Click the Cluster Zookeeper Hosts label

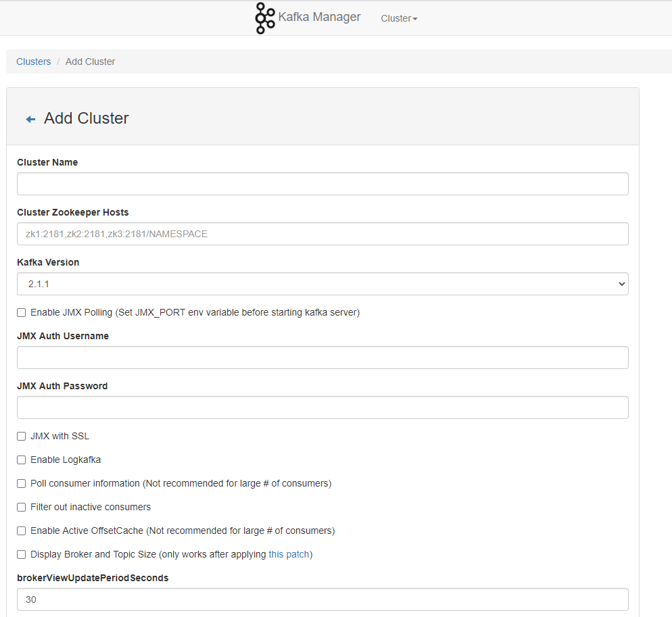[x=73, y=212]
